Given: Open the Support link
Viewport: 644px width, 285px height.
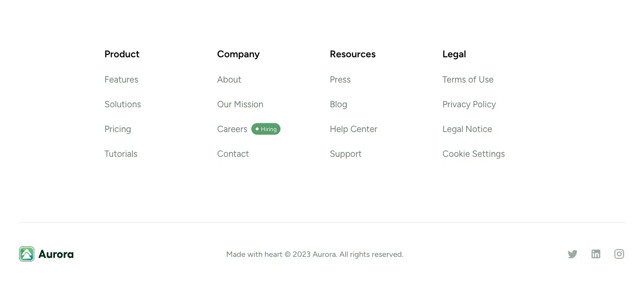Looking at the screenshot, I should click(x=346, y=154).
